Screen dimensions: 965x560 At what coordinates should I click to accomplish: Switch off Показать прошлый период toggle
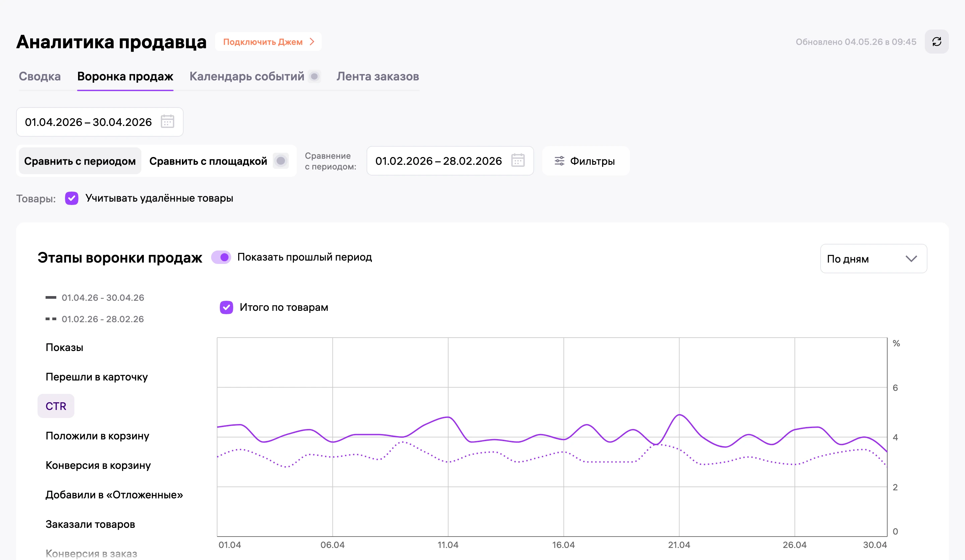point(221,257)
